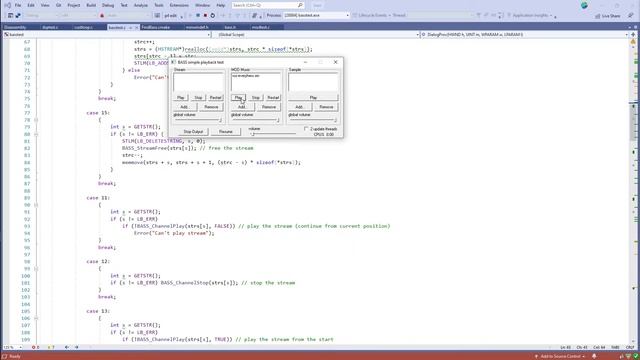
Task: Click Stop in the Stream group
Action: tap(198, 98)
